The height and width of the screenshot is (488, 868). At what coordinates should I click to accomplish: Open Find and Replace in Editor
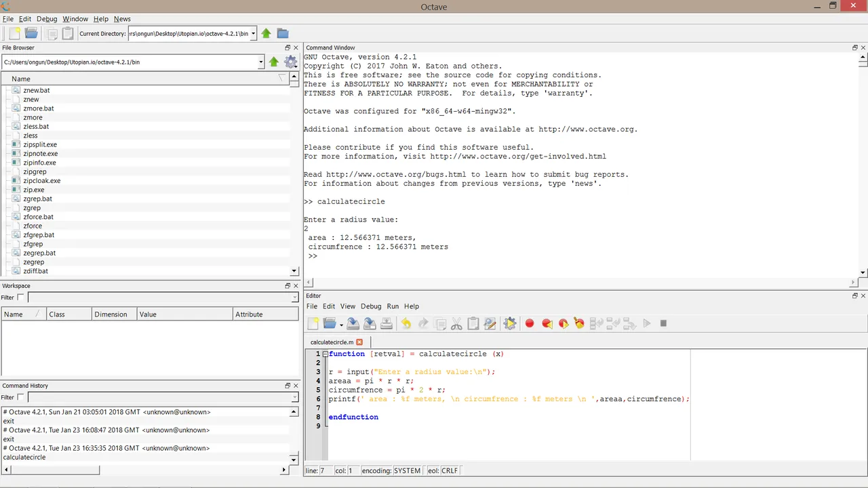click(490, 323)
